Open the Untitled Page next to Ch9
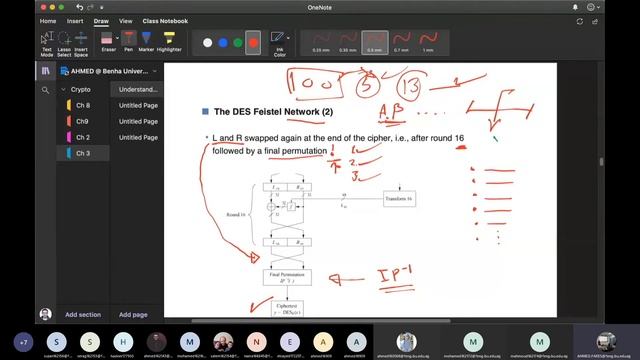640x360 pixels. tap(137, 121)
